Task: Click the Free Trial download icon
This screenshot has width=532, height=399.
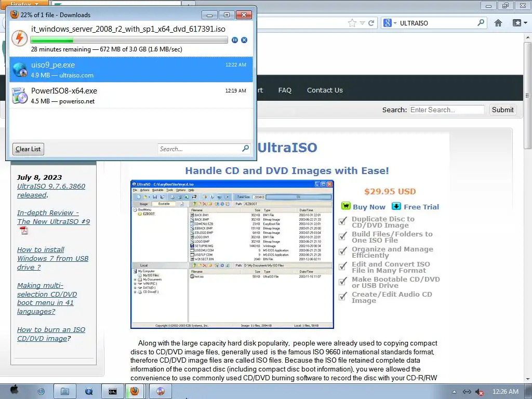Action: pos(396,206)
